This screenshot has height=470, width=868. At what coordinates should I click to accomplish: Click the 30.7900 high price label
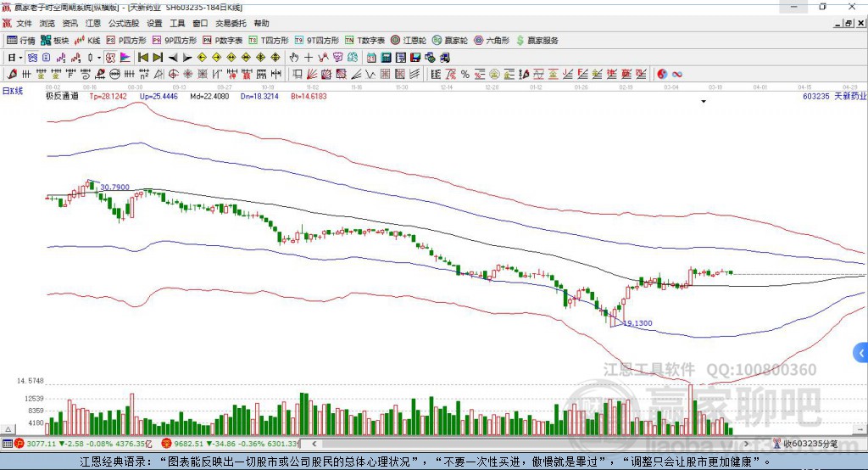pyautogui.click(x=114, y=187)
